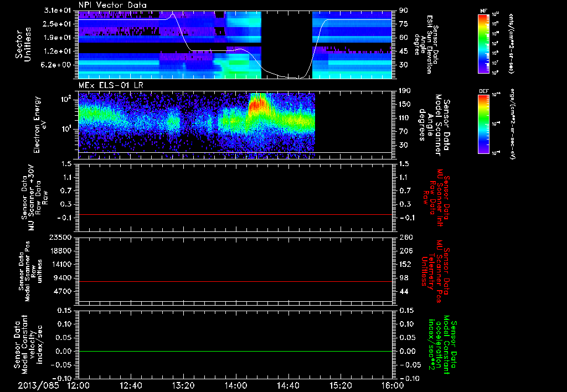
Task: Click the 260 telemetry tick label
Action: [406, 237]
